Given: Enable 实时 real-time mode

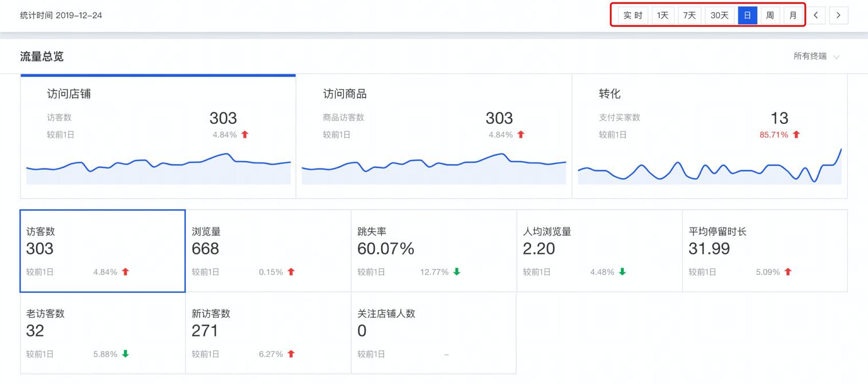Looking at the screenshot, I should (631, 15).
